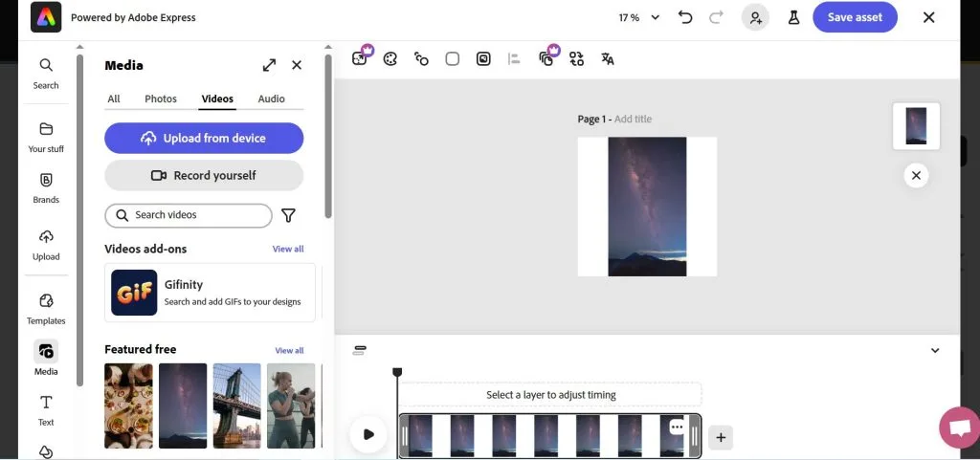Open the Translate tool
The image size is (980, 460).
(608, 59)
